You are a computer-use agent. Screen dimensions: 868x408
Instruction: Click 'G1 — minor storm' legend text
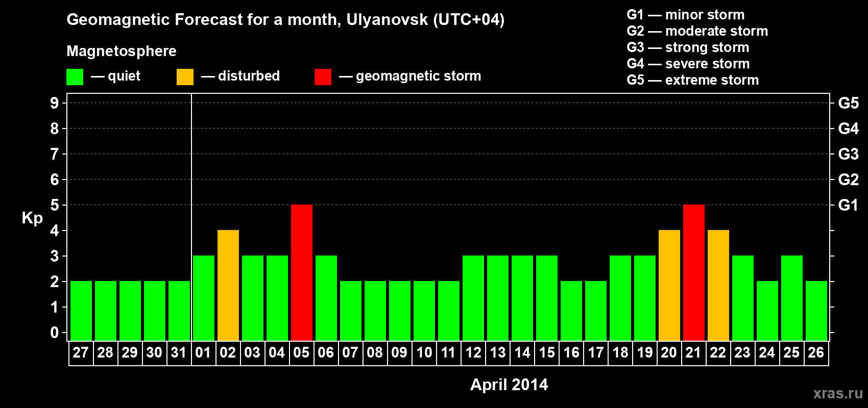click(x=686, y=15)
